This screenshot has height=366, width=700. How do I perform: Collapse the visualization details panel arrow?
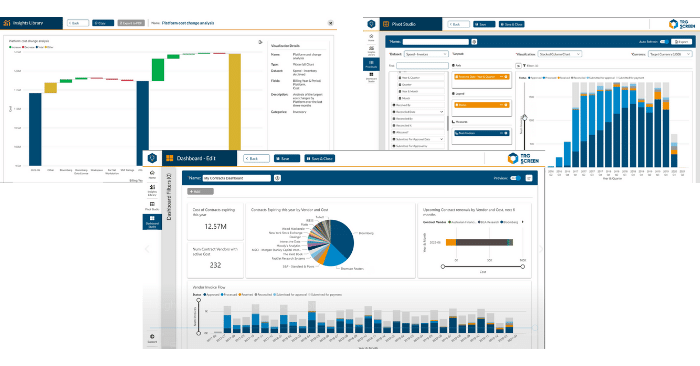[x=260, y=42]
